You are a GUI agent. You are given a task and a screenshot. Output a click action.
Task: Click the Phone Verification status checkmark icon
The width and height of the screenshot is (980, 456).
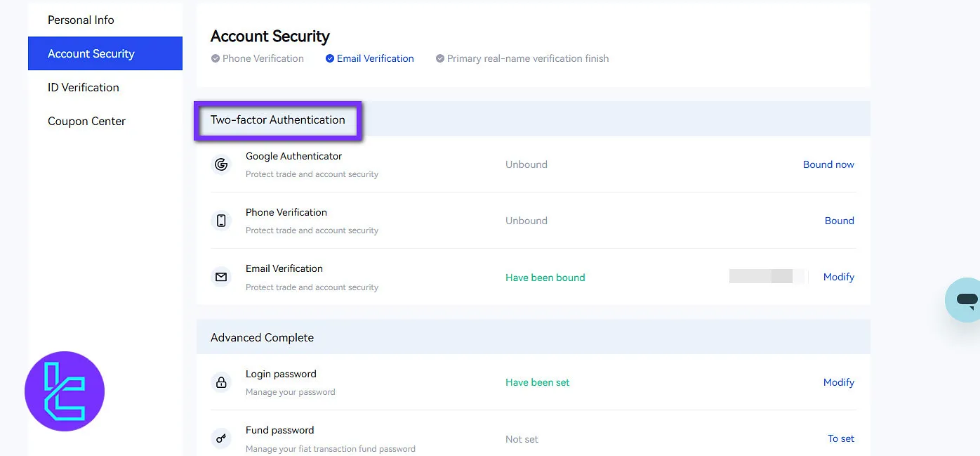(215, 58)
